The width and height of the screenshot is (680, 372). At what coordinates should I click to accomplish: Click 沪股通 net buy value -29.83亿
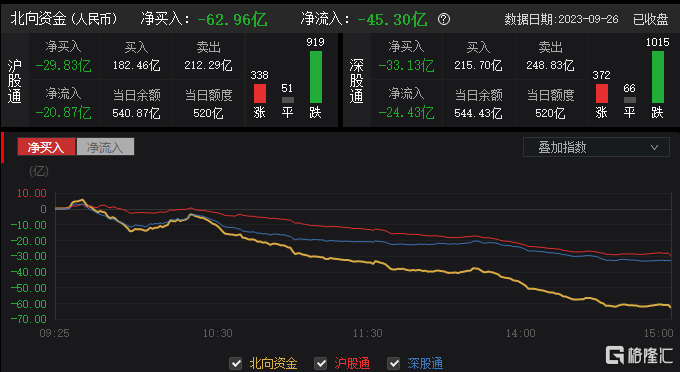pyautogui.click(x=63, y=65)
